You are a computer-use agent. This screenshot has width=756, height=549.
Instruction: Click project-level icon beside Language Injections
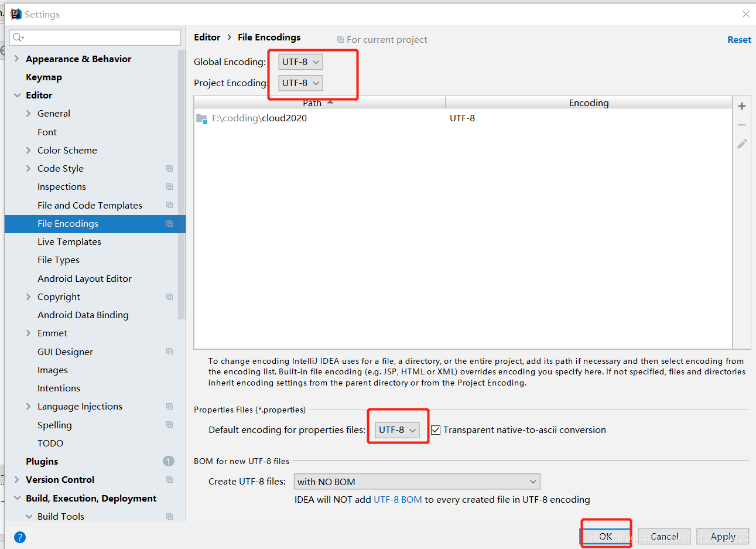pyautogui.click(x=169, y=407)
